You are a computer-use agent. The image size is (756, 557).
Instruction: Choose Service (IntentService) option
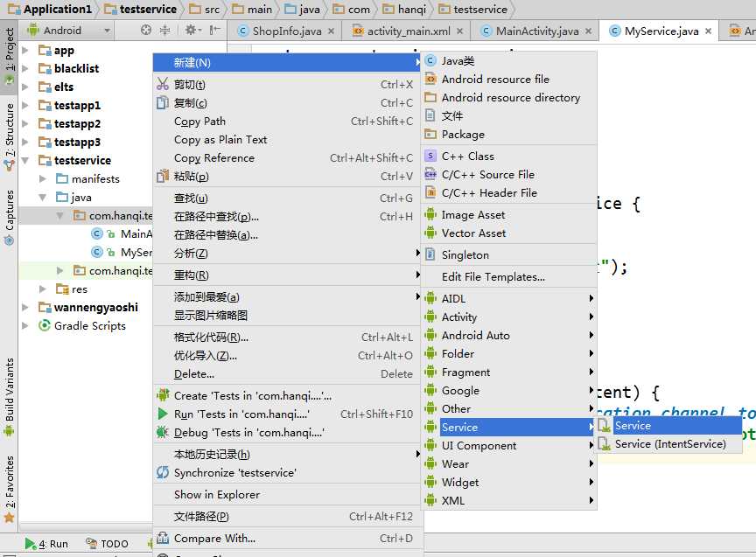[669, 444]
